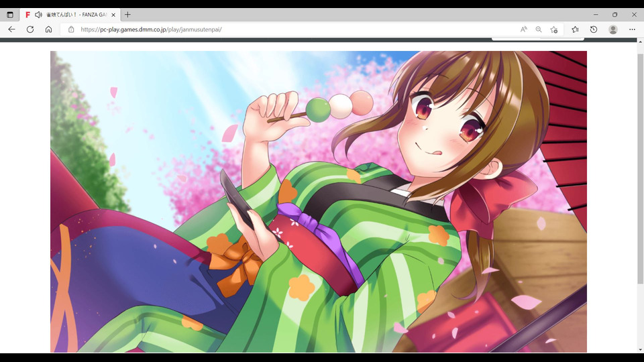Open a new tab with plus button
644x362 pixels.
click(x=127, y=15)
